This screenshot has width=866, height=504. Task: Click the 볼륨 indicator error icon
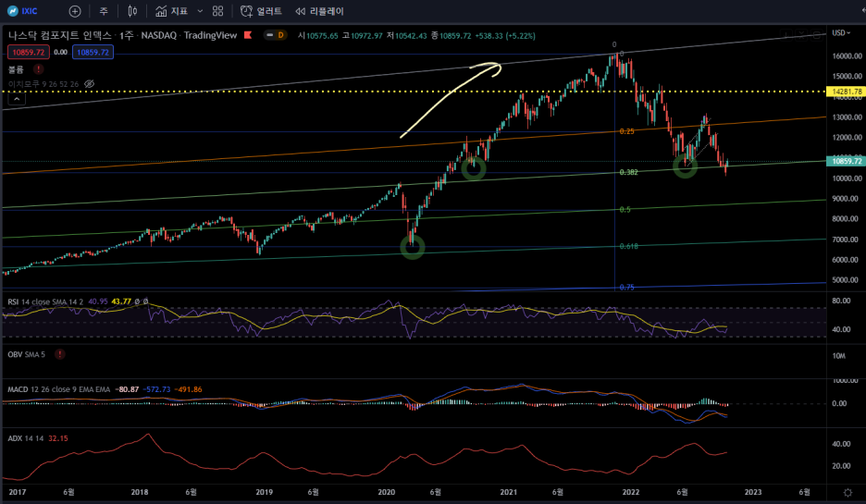(x=38, y=69)
